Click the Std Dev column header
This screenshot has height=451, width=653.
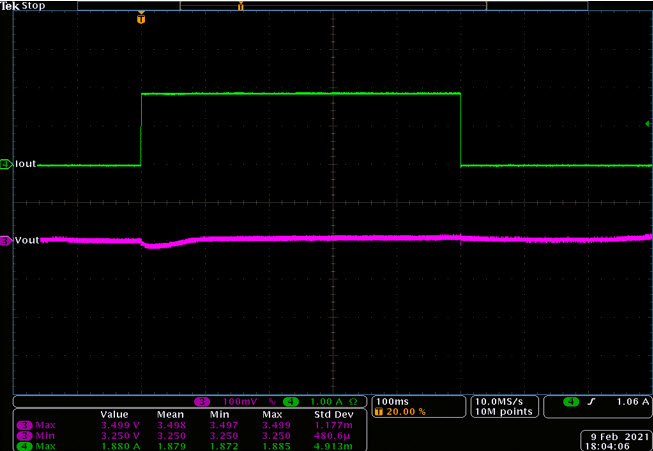[334, 415]
